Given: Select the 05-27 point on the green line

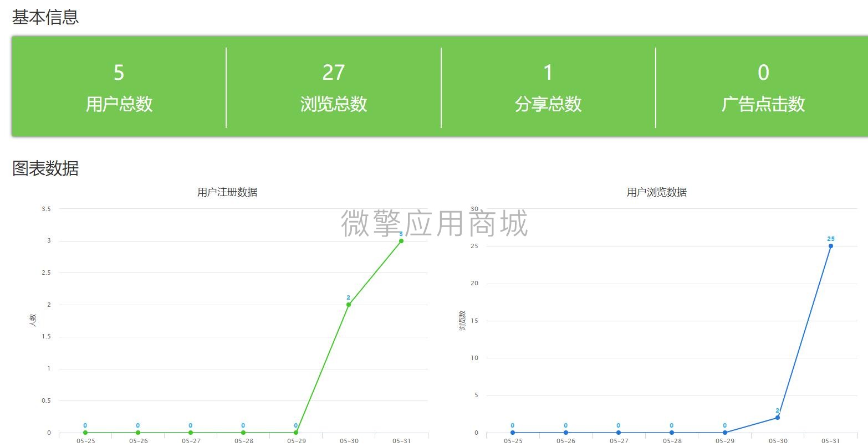Looking at the screenshot, I should click(190, 433).
